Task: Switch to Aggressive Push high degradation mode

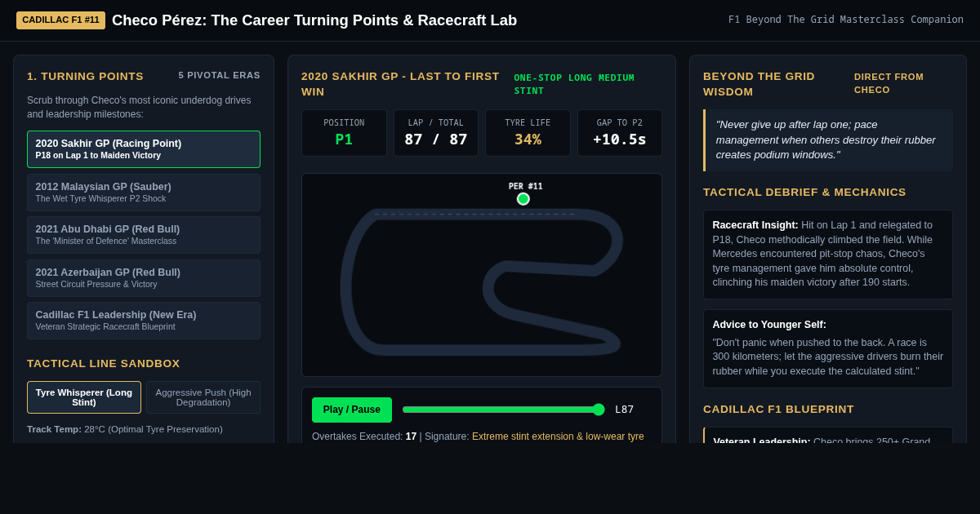Action: (x=203, y=397)
